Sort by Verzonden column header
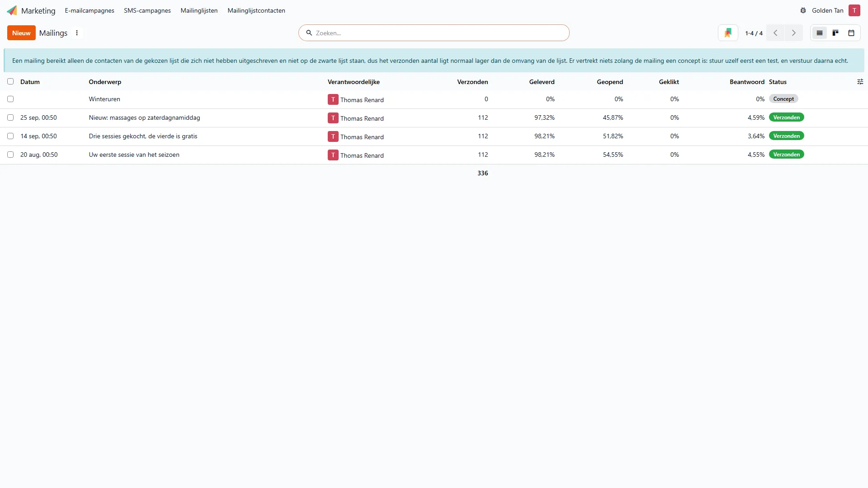Screen dimensions: 868x488 click(472, 82)
